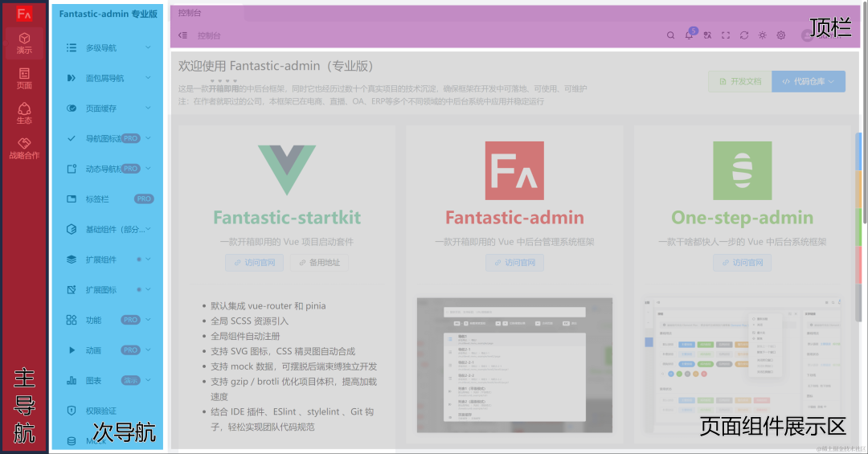This screenshot has width=868, height=454.
Task: Collapse the sidebar with the fold icon
Action: [182, 35]
